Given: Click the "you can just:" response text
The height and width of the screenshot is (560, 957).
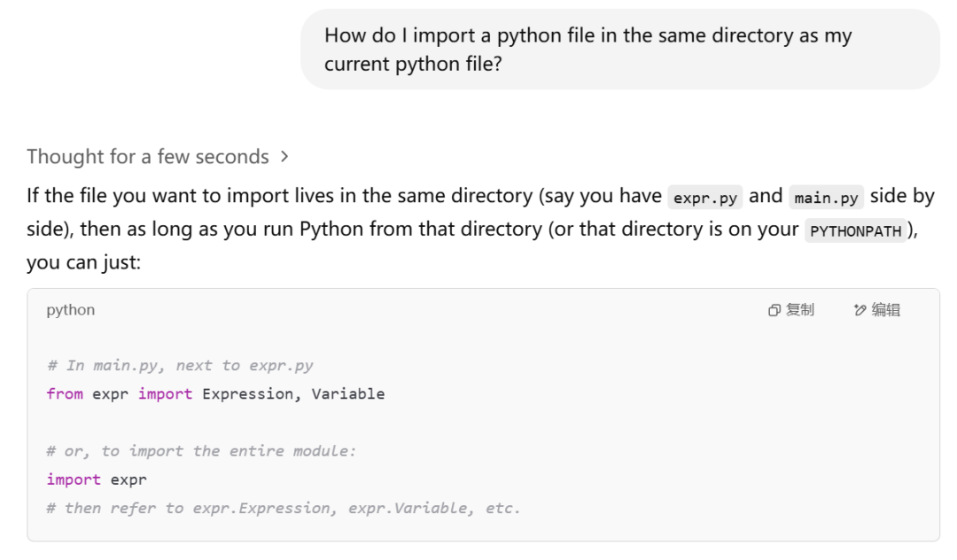Looking at the screenshot, I should [x=83, y=263].
